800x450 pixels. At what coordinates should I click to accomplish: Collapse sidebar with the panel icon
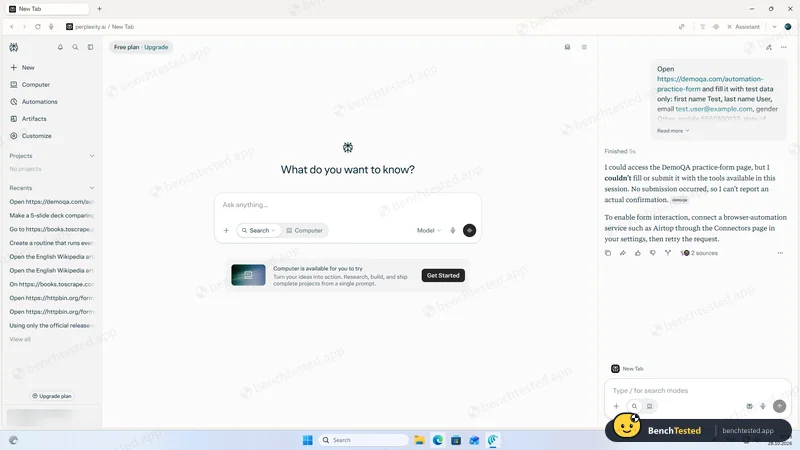click(x=90, y=47)
